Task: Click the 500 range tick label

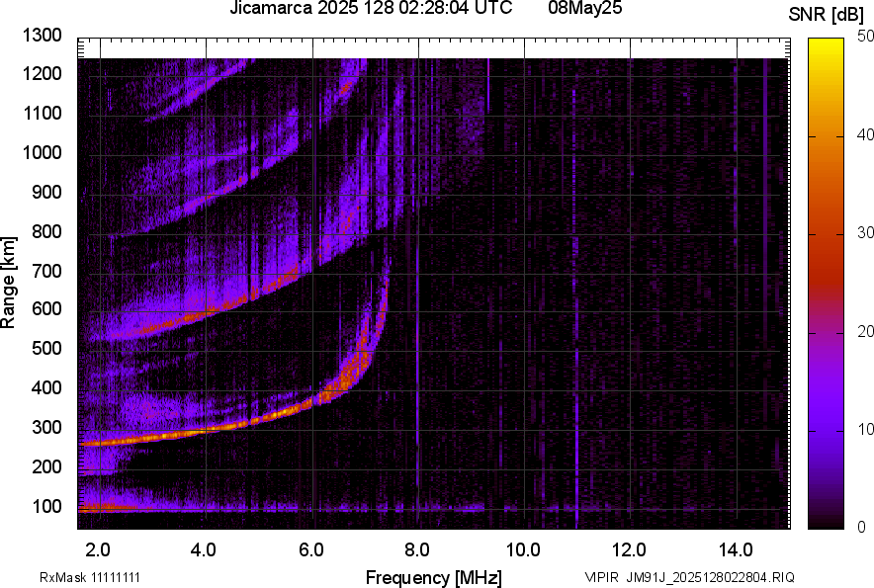Action: [46, 348]
